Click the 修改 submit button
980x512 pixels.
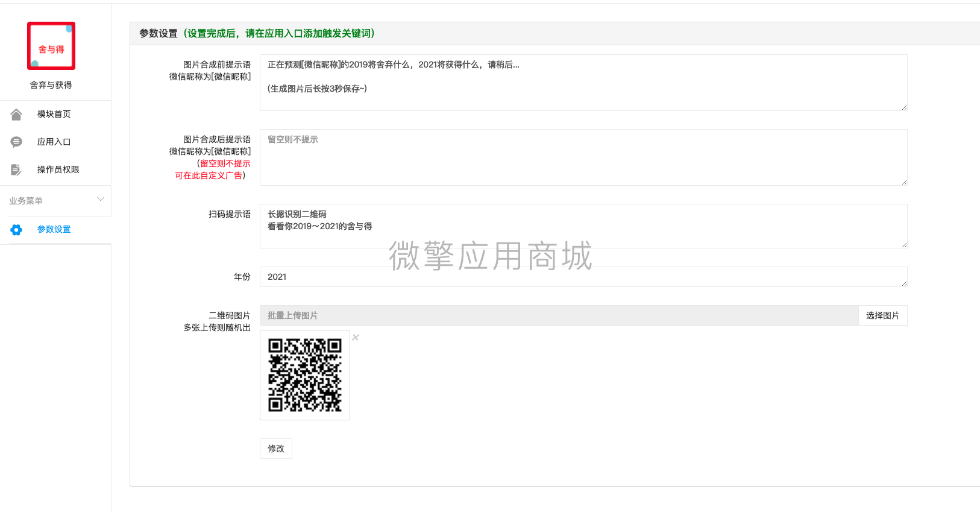click(x=276, y=449)
